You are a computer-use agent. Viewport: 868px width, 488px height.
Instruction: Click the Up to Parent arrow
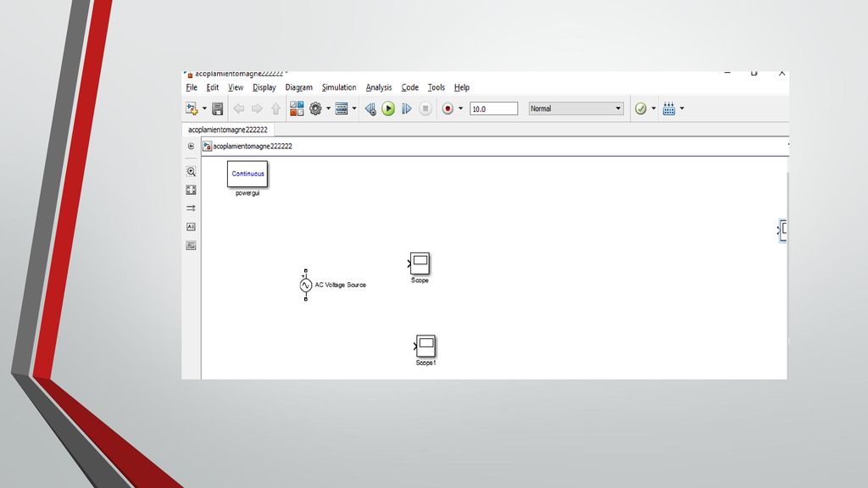[x=275, y=109]
